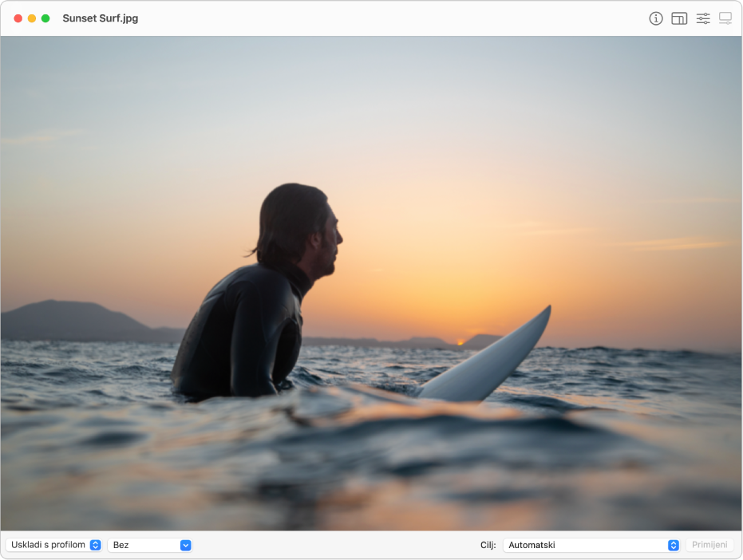Click the Sunset Surf.jpg window title
Viewport: 743px width, 560px height.
(x=99, y=18)
